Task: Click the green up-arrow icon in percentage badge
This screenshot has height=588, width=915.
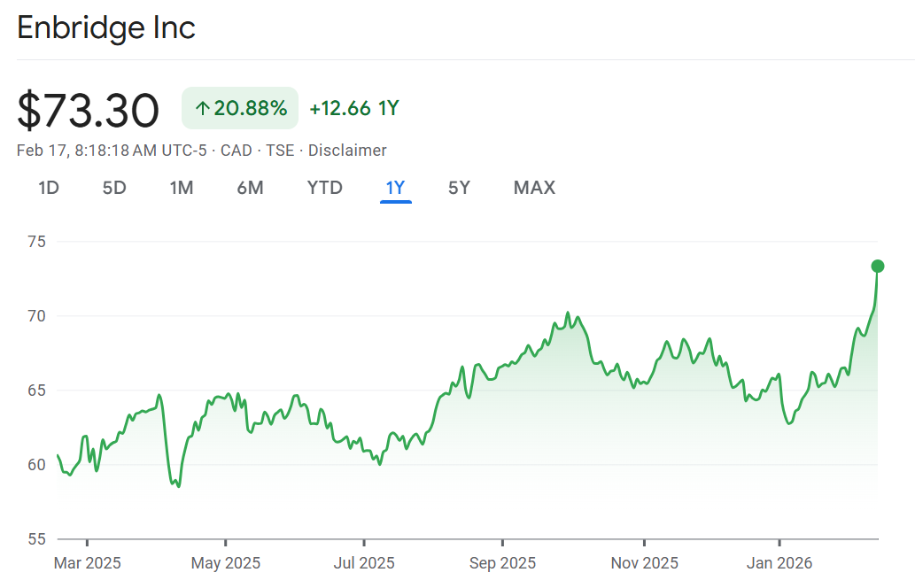Action: point(202,109)
